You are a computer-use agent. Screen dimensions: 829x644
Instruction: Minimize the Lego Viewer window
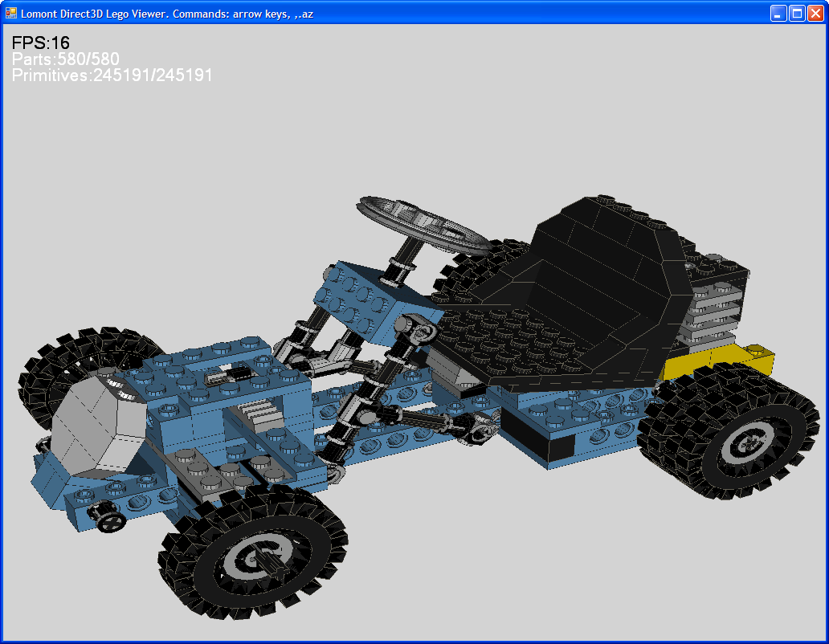[x=778, y=14]
